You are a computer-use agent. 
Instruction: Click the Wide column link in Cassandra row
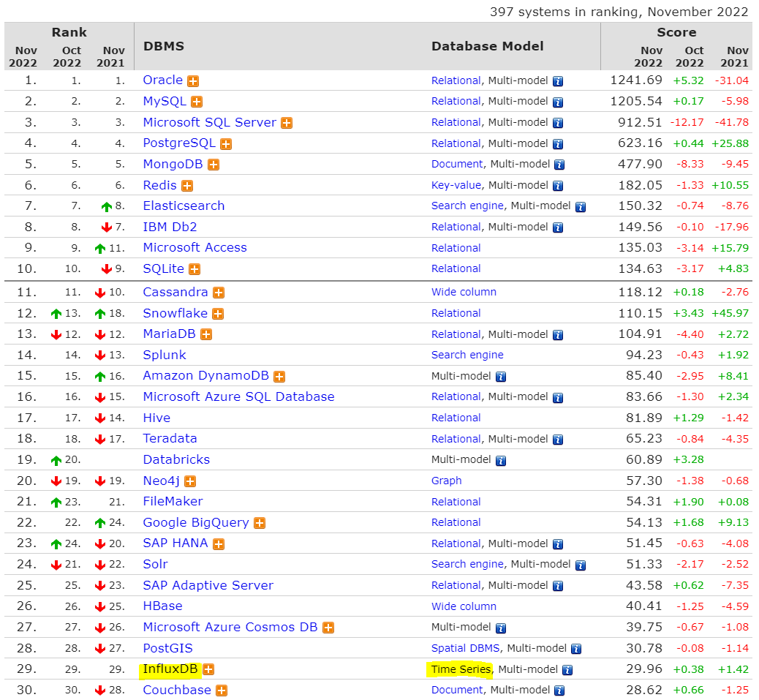tap(464, 292)
